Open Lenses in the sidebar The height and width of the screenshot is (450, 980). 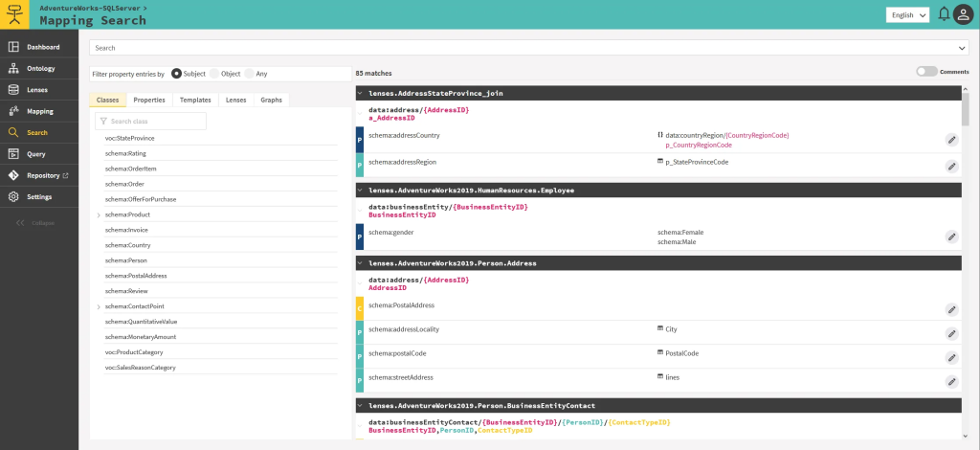click(39, 90)
